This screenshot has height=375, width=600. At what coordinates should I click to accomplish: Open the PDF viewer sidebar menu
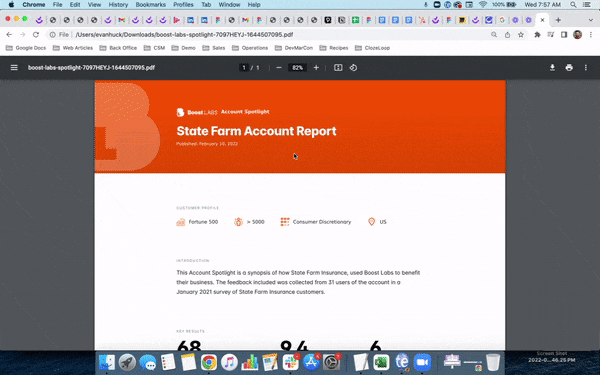pyautogui.click(x=14, y=68)
